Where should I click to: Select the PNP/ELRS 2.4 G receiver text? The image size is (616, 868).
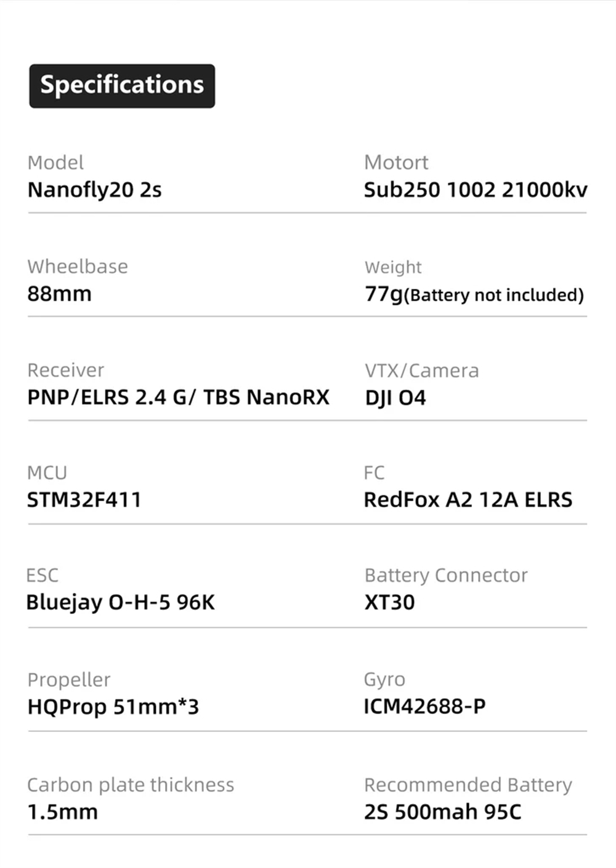click(x=110, y=397)
